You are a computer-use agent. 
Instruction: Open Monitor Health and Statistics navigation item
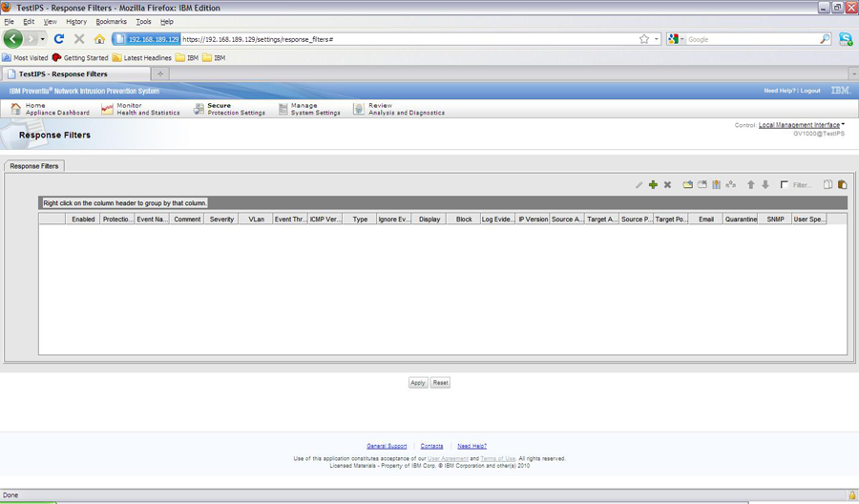(140, 109)
